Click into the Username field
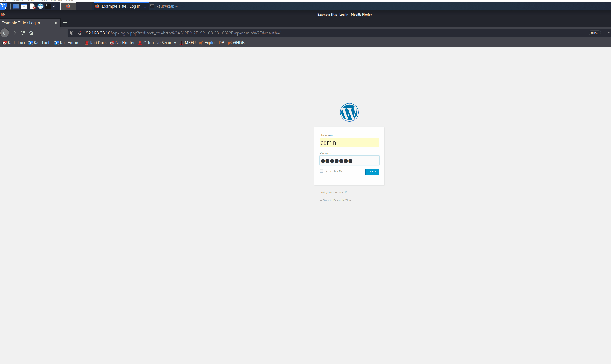This screenshot has height=364, width=611. (349, 143)
